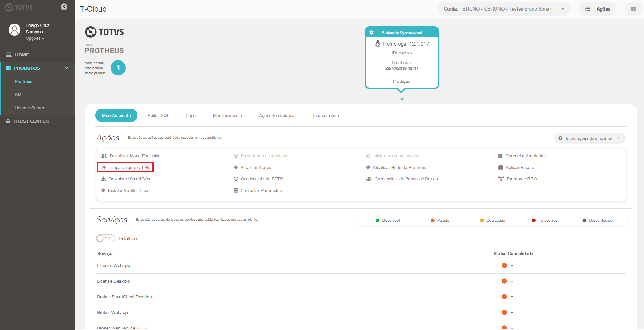Click the Produção label on environment card
The height and width of the screenshot is (330, 644).
(x=402, y=81)
